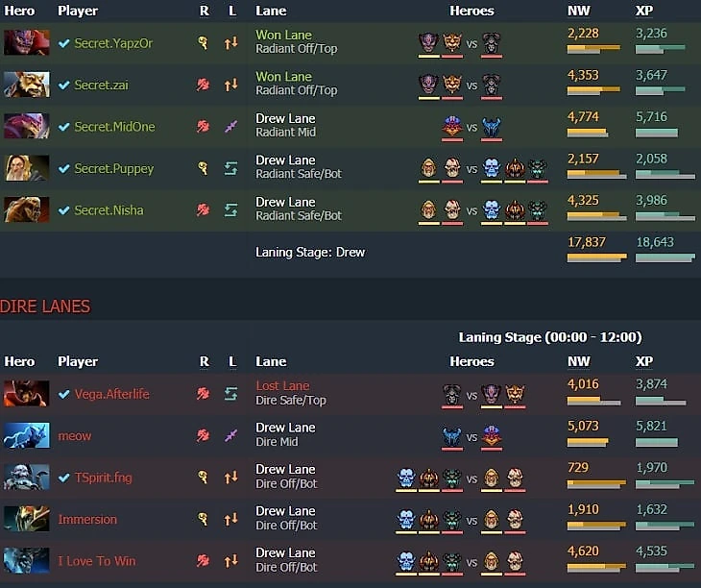The height and width of the screenshot is (588, 701).
Task: Click Secret.YapzOr's hero portrait
Action: click(26, 43)
